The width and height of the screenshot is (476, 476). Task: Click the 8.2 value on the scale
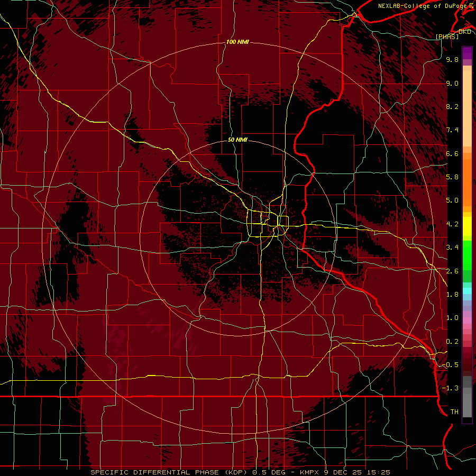[452, 106]
